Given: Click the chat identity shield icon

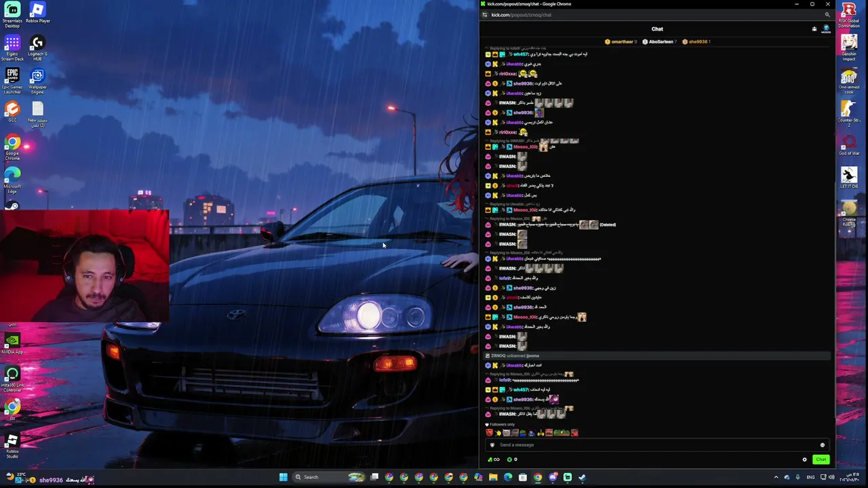Looking at the screenshot, I should pos(492,445).
